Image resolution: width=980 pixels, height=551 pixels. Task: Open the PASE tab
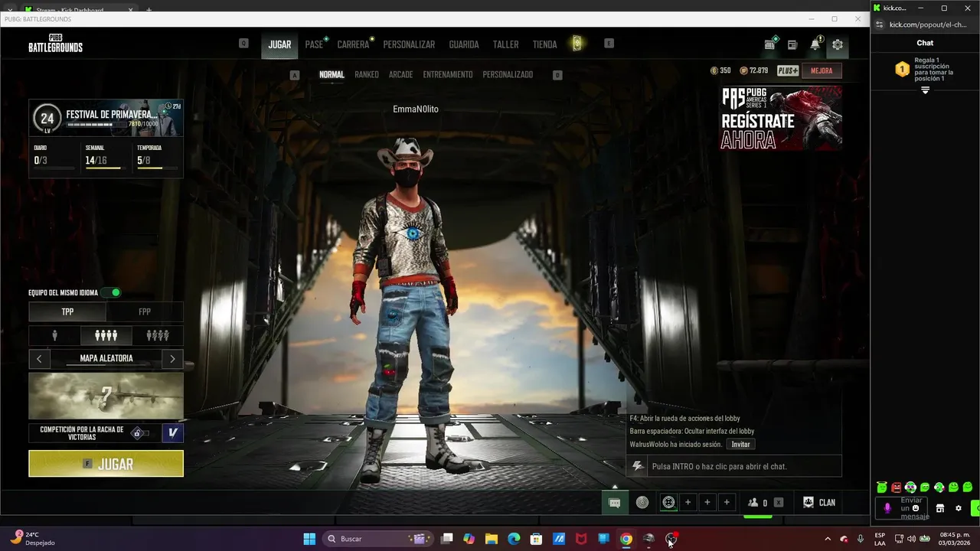coord(315,44)
